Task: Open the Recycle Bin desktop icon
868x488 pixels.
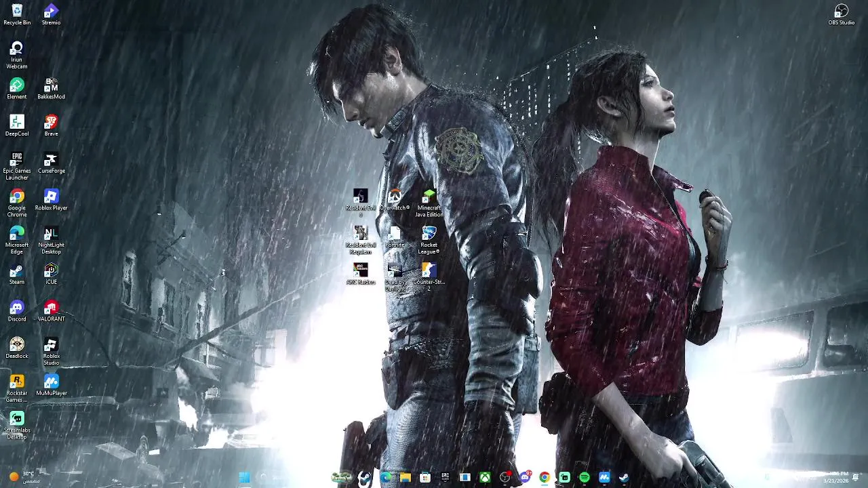Action: pyautogui.click(x=17, y=15)
